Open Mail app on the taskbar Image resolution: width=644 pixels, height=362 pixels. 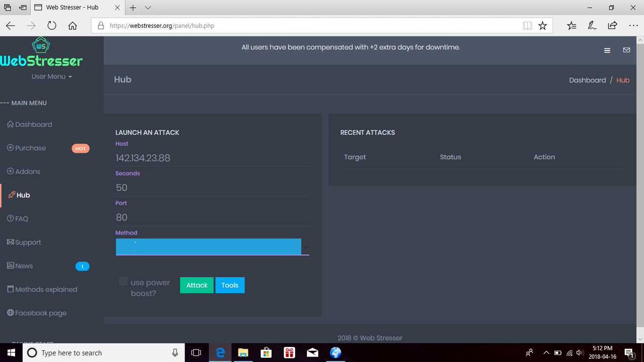click(x=312, y=352)
